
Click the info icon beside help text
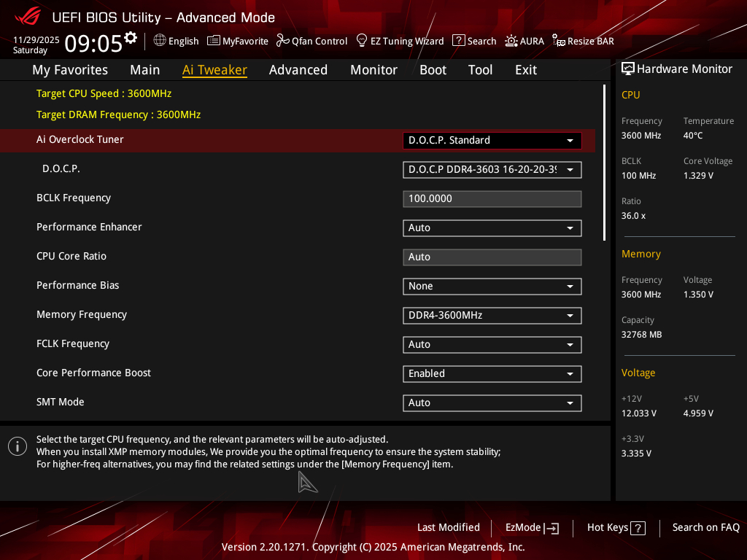[x=18, y=446]
